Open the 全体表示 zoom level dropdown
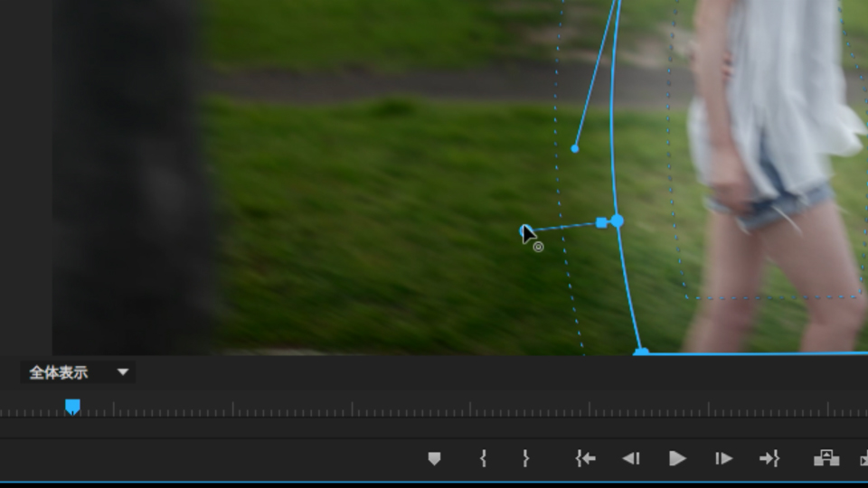The image size is (868, 488). point(78,372)
